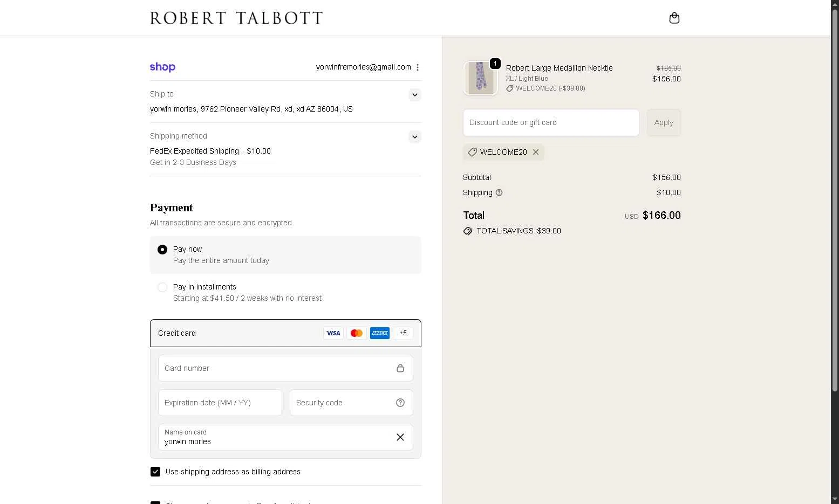This screenshot has width=839, height=504.
Task: Click the WELCOME20 tag icon
Action: pos(472,152)
